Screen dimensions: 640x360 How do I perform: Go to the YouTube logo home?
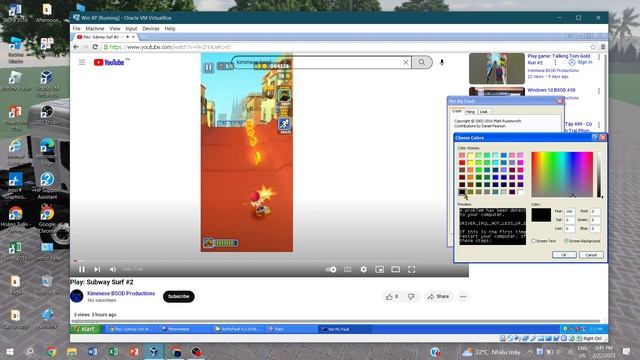click(109, 62)
